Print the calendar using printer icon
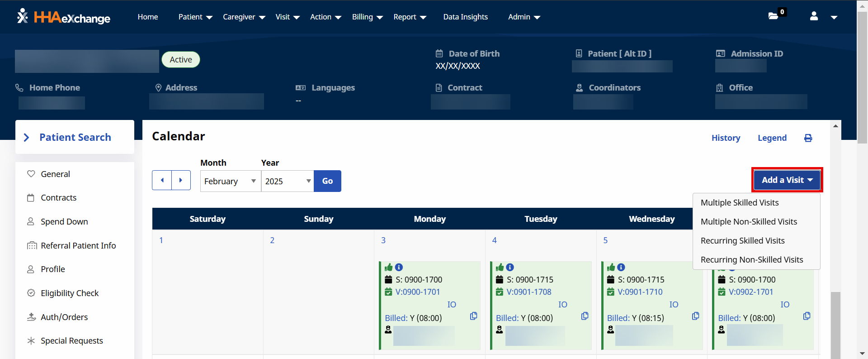Screen dimensions: 868x359 pyautogui.click(x=808, y=138)
